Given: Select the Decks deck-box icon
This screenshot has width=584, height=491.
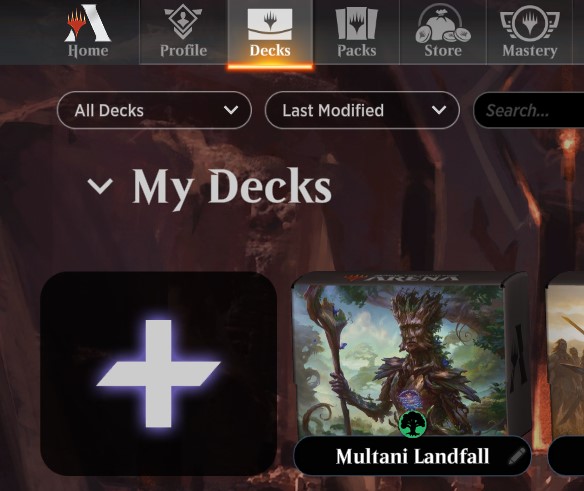Looking at the screenshot, I should (x=270, y=25).
